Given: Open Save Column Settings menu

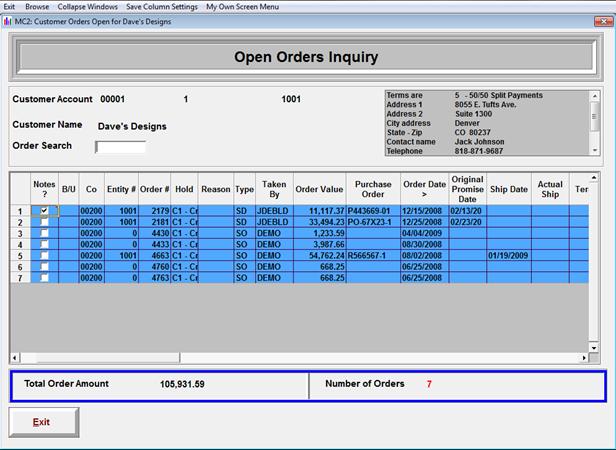Looking at the screenshot, I should [x=162, y=7].
